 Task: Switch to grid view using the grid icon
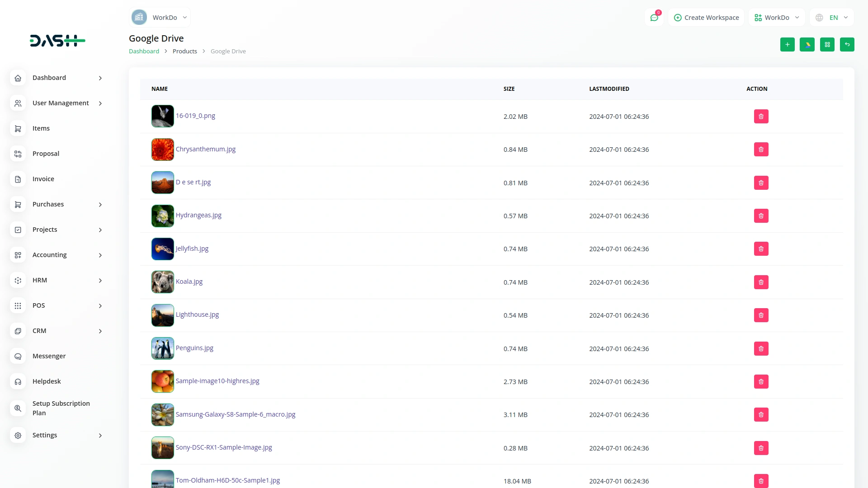[827, 44]
